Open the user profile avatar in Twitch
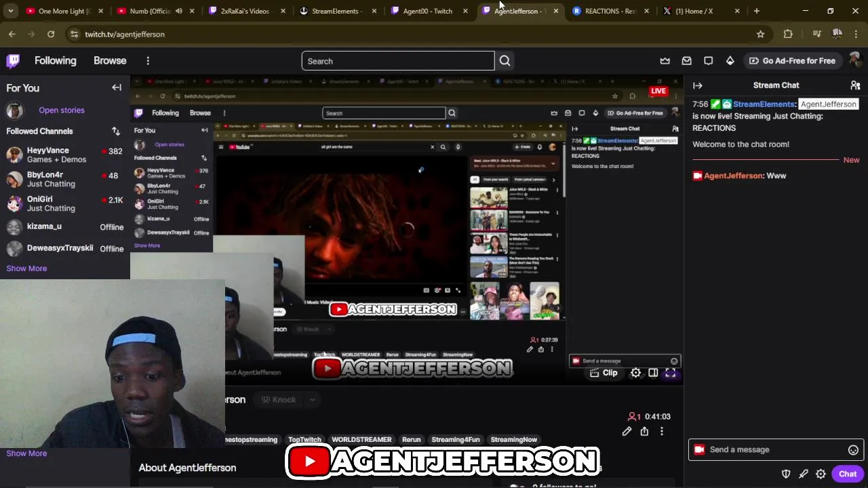 [x=855, y=61]
